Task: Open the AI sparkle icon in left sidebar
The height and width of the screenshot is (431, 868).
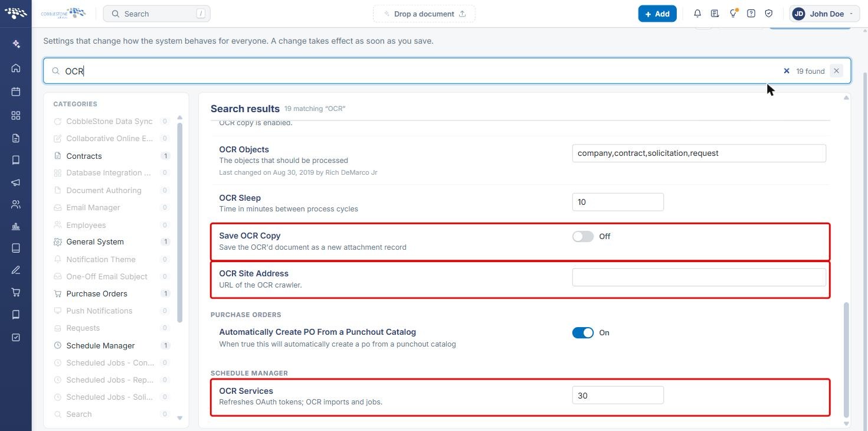Action: [x=16, y=44]
